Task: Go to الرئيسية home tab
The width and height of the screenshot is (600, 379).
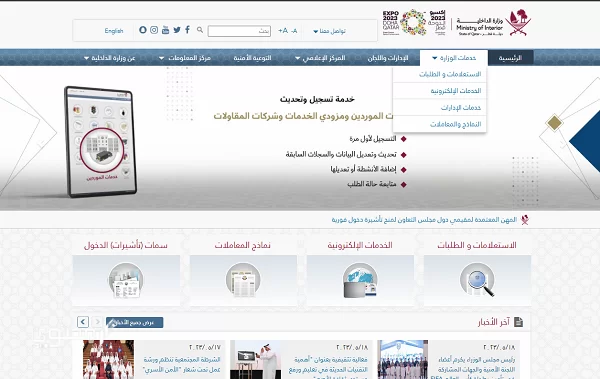Action: [510, 58]
